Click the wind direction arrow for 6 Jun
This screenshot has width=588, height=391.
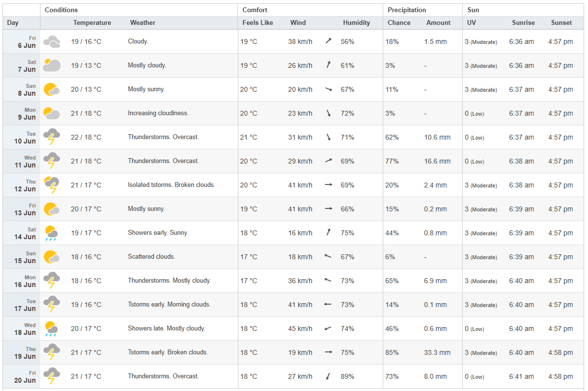[328, 41]
